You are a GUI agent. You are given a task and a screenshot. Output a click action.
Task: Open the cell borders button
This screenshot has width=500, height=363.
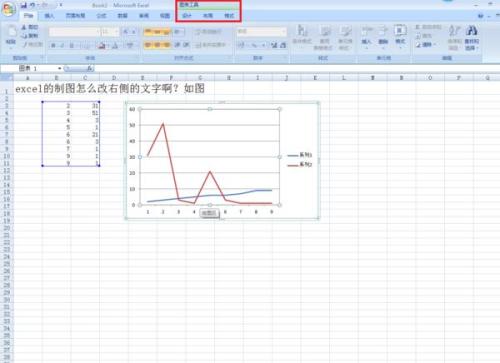[x=86, y=46]
